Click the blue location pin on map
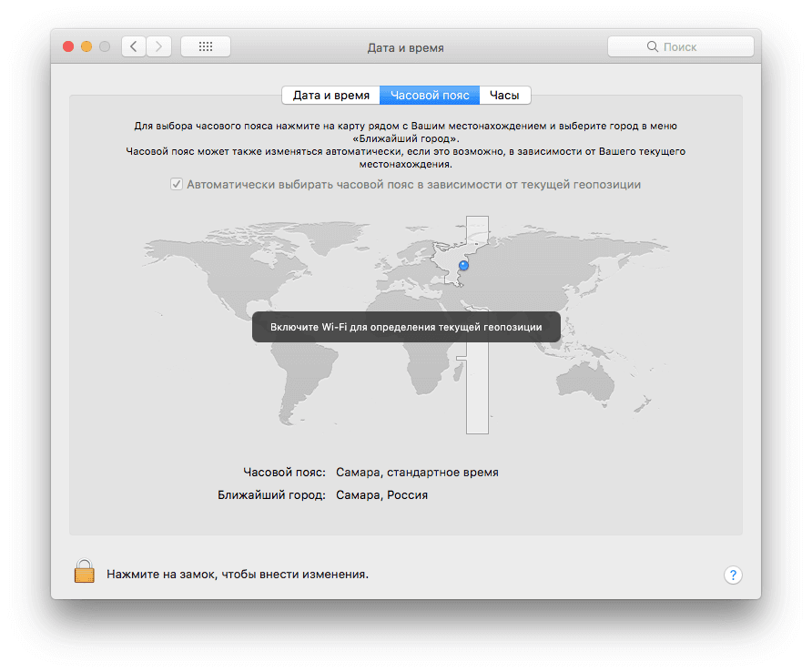The height and width of the screenshot is (672, 812). pyautogui.click(x=463, y=265)
